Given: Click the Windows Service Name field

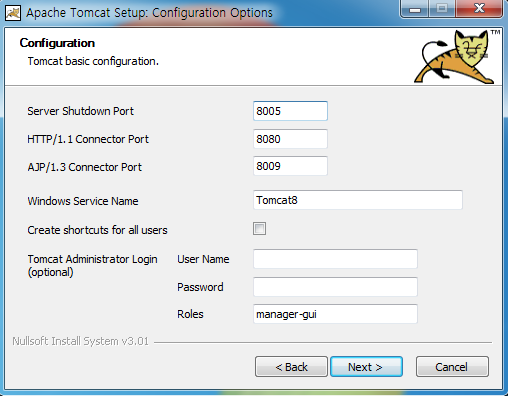Looking at the screenshot, I should click(x=358, y=200).
